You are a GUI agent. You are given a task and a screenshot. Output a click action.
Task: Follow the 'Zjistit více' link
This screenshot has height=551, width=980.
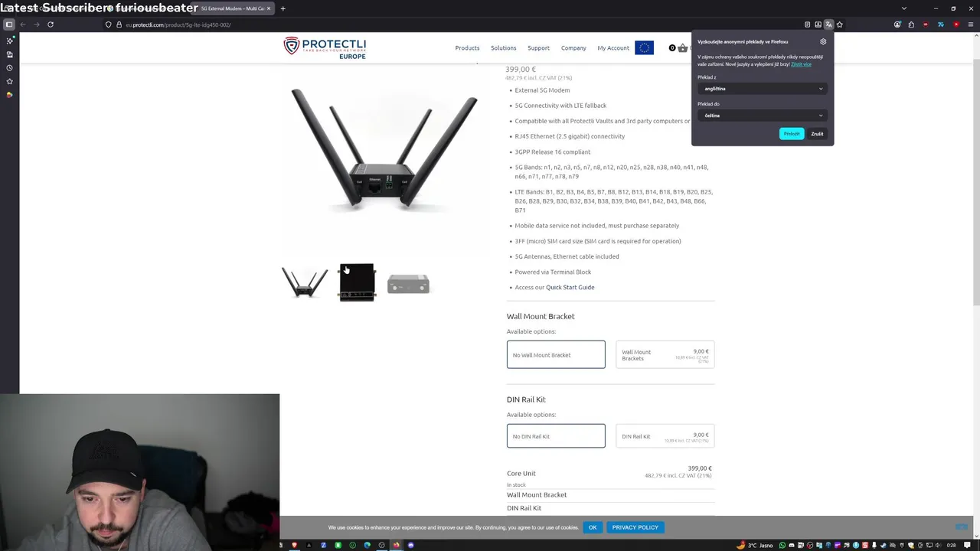[x=801, y=64]
